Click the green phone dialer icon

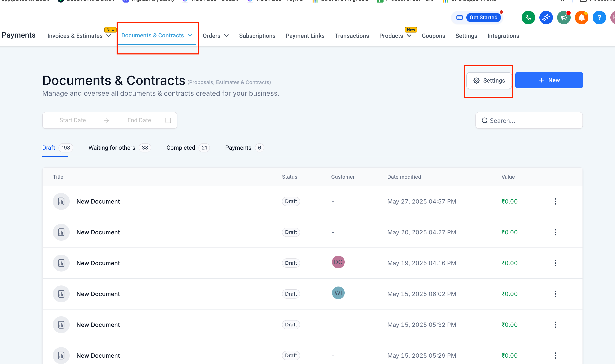click(x=528, y=18)
